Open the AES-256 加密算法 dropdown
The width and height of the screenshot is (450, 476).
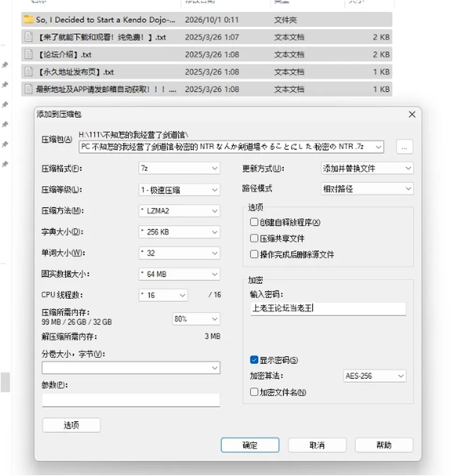pyautogui.click(x=375, y=376)
